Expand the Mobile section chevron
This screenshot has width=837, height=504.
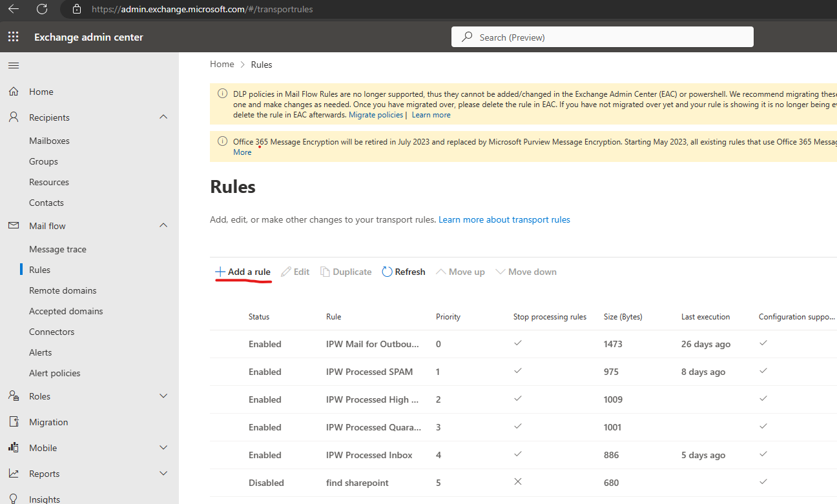(x=163, y=447)
